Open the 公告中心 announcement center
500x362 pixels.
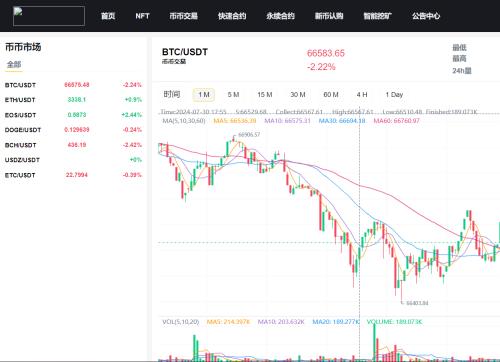point(426,16)
